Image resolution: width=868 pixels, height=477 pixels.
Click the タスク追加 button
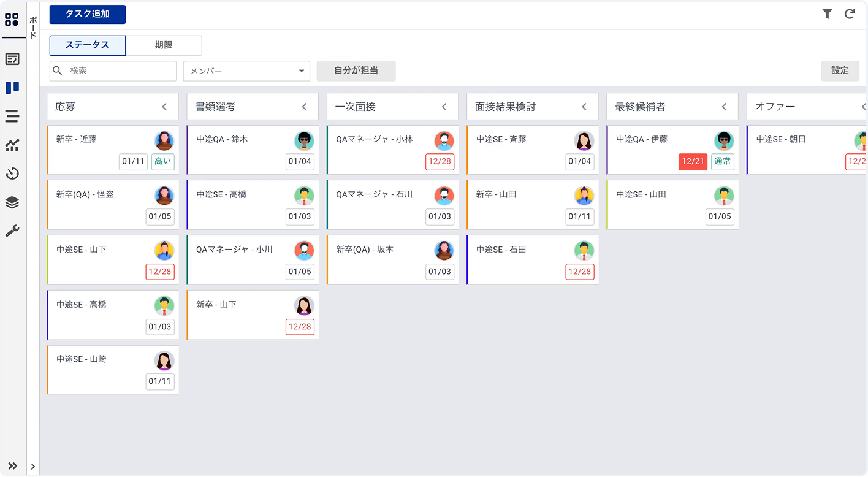[87, 14]
